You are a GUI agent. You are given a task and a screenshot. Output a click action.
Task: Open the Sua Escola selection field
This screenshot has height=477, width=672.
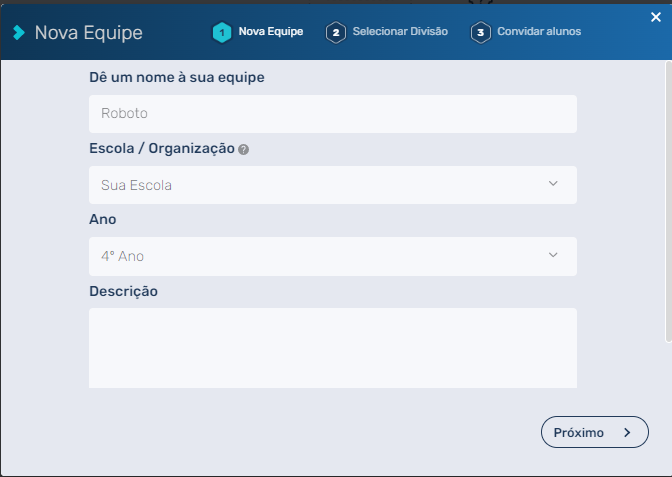click(320, 185)
